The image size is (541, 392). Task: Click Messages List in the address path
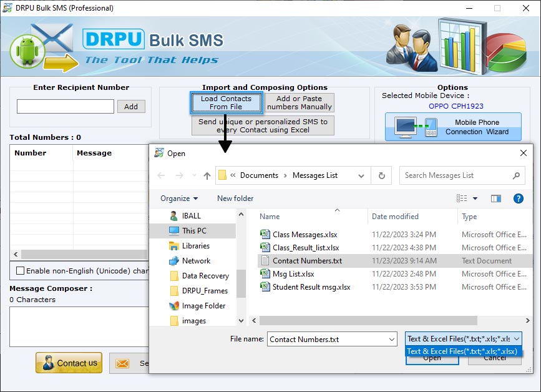click(315, 175)
